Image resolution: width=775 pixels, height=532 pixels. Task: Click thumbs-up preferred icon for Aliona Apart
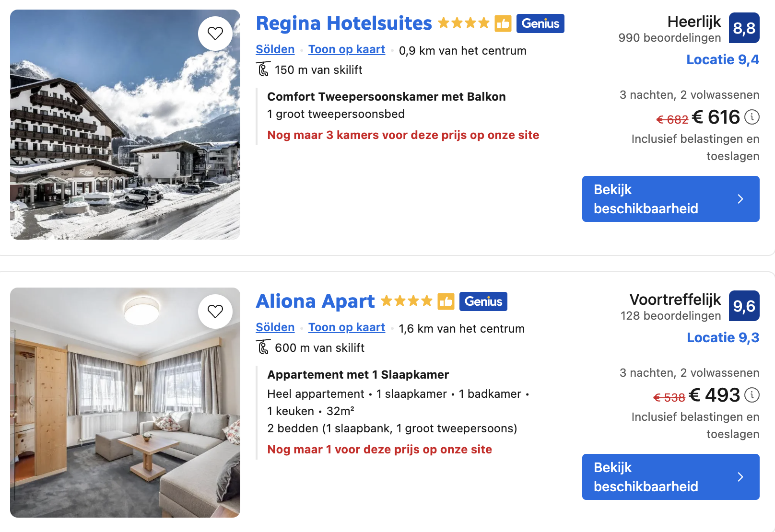446,301
